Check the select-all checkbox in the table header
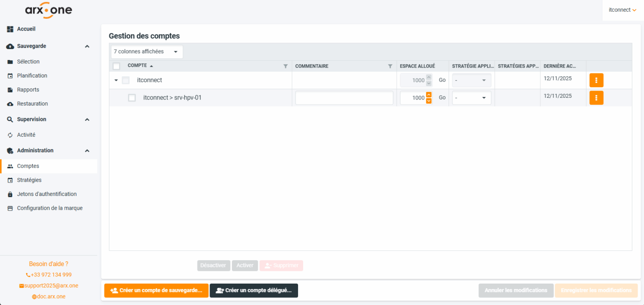Screen dimensions: 644x305 click(116, 66)
